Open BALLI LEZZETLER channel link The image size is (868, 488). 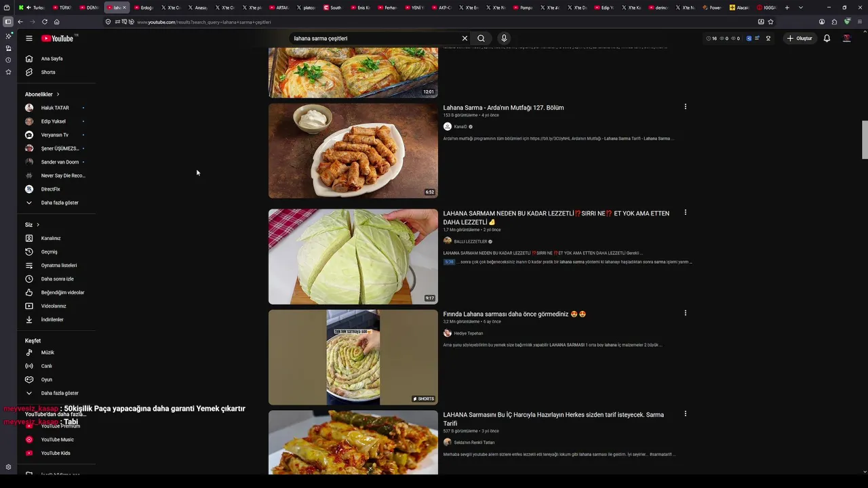[x=471, y=241]
